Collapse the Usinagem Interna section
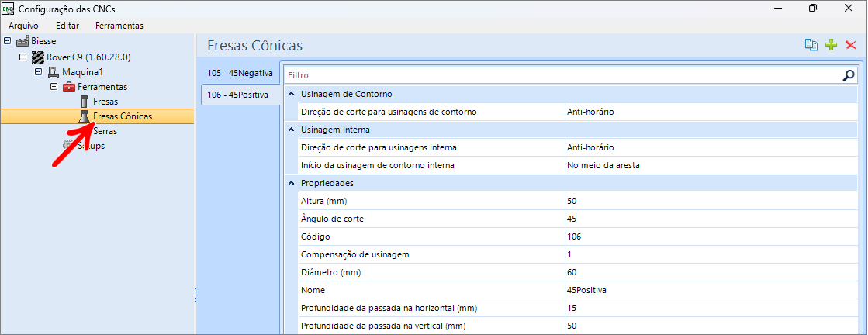 pos(292,130)
